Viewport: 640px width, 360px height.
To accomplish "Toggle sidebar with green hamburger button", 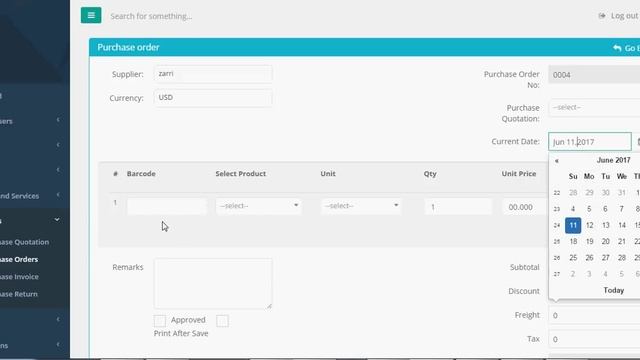I will click(x=91, y=16).
